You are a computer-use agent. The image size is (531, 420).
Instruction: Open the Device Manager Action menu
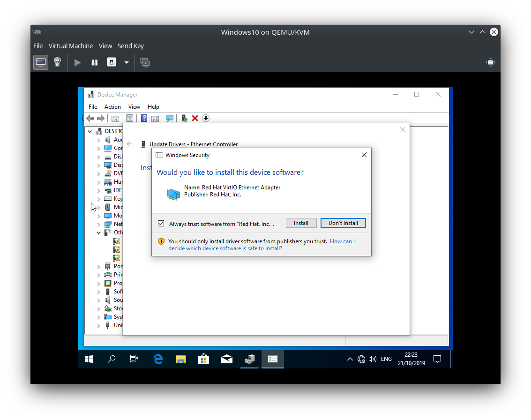tap(112, 107)
